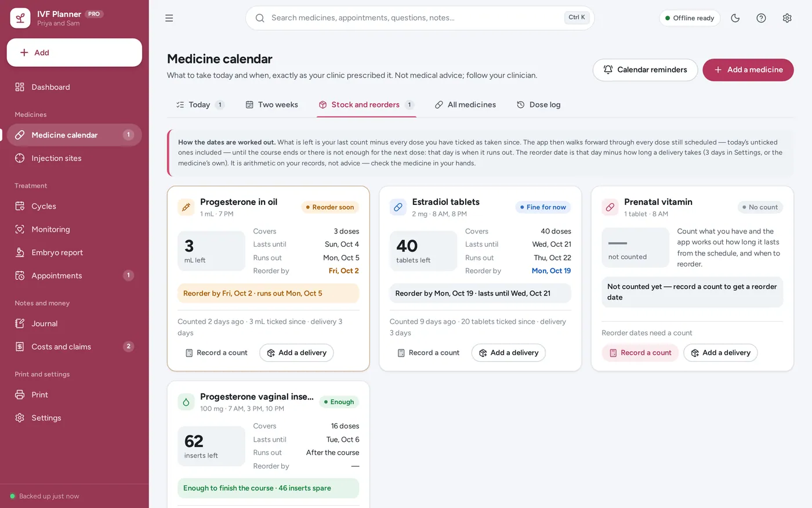Select the Stock and reorders tab
Screen dimensions: 812x508
[366, 105]
